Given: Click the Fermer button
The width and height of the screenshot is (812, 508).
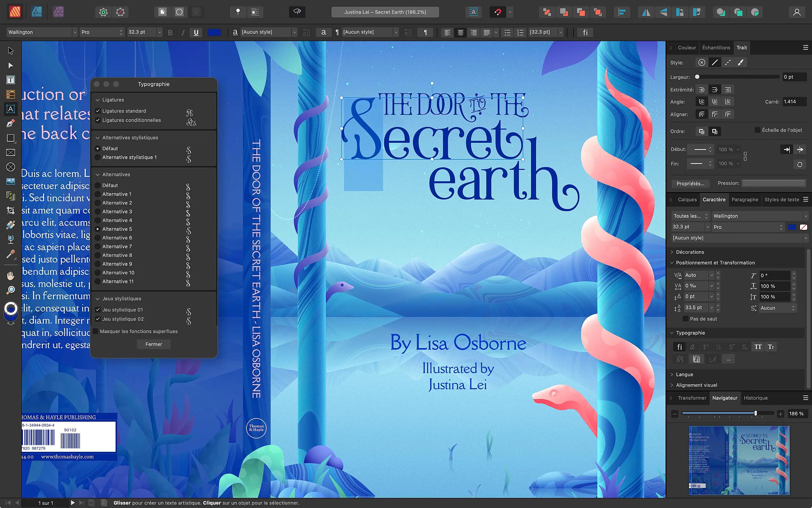Looking at the screenshot, I should pos(154,344).
